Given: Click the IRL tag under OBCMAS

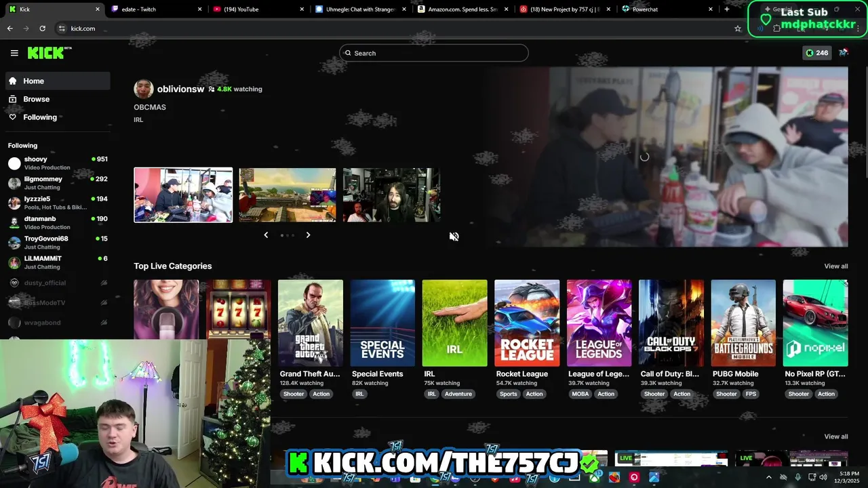Looking at the screenshot, I should coord(138,120).
